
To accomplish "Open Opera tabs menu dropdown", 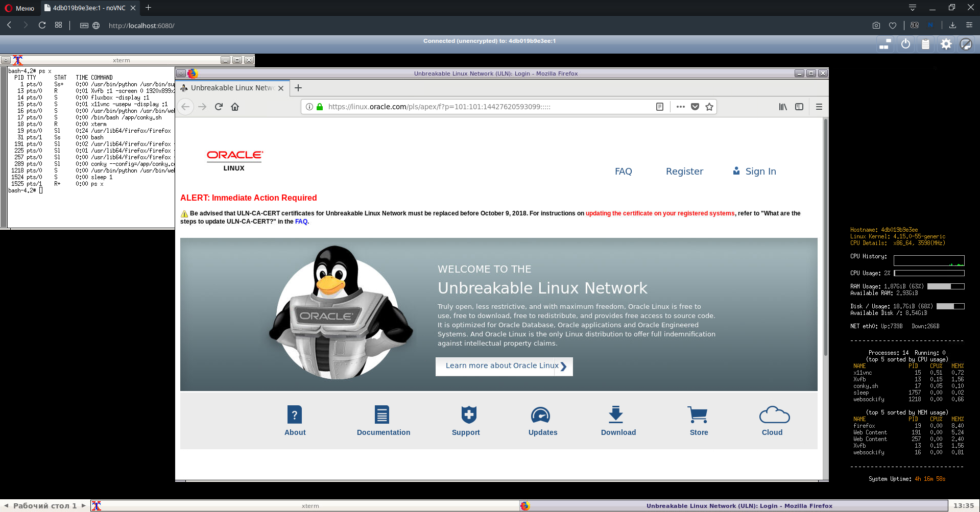I will click(913, 8).
